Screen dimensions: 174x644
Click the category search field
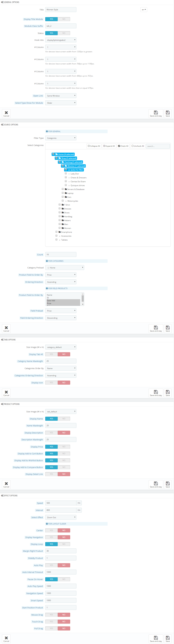pos(158,146)
